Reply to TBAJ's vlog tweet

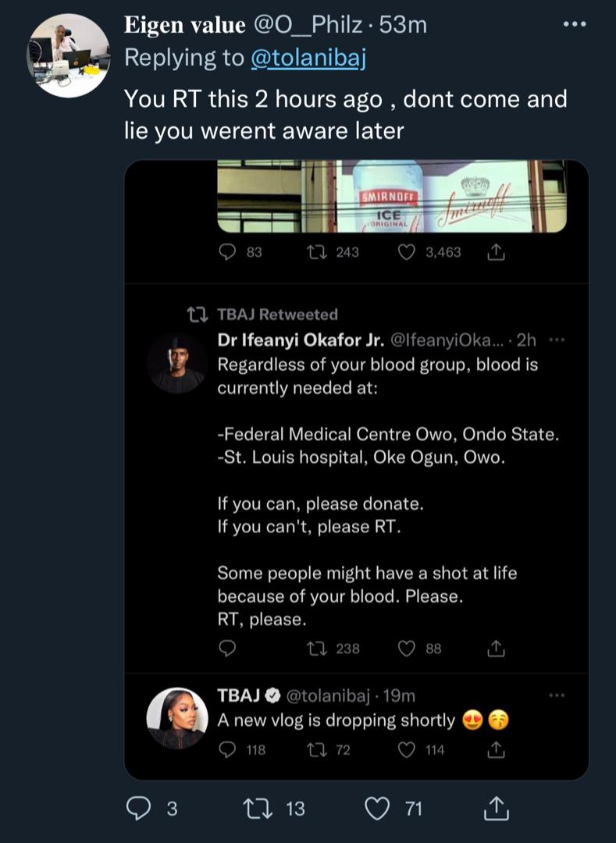[227, 749]
